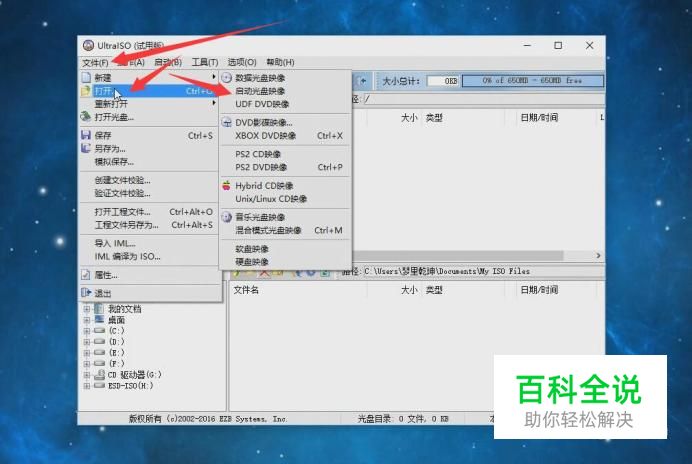Open the 工具(T) menu
692x464 pixels.
pyautogui.click(x=205, y=62)
